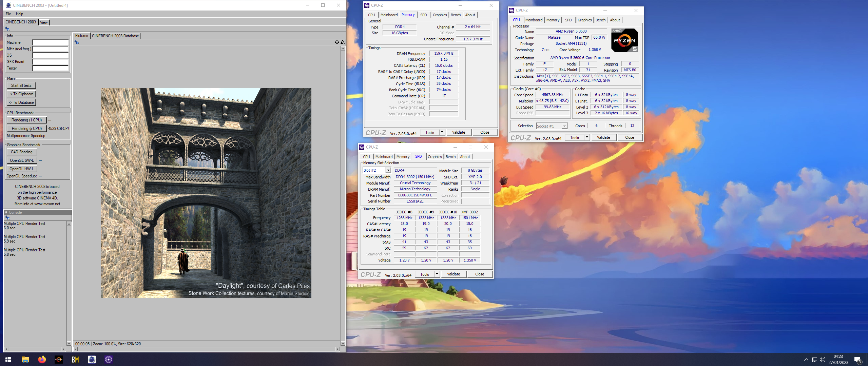
Task: Open the Help menu in CINEBENCH
Action: pos(20,14)
